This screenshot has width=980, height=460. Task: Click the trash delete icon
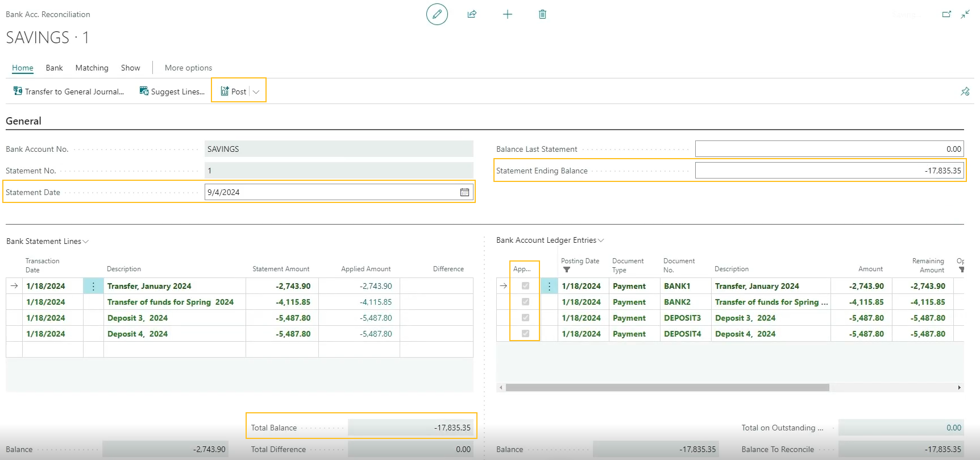pos(542,14)
